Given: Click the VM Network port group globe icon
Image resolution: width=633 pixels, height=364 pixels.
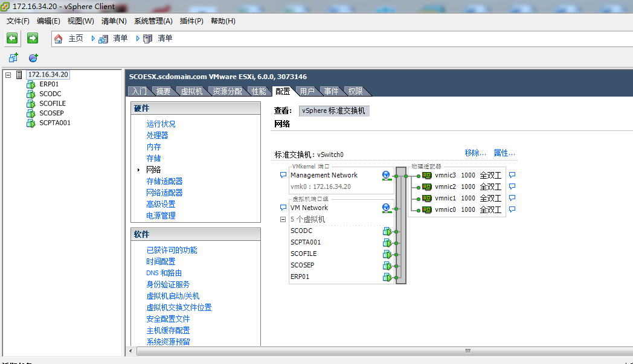Looking at the screenshot, I should (x=387, y=208).
